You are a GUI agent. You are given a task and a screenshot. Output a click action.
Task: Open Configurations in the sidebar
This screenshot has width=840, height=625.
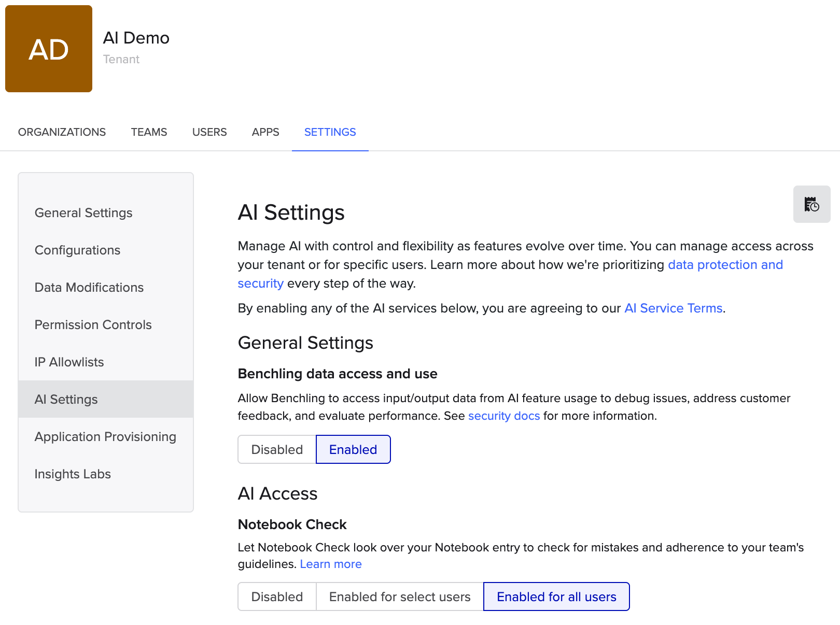pos(77,250)
